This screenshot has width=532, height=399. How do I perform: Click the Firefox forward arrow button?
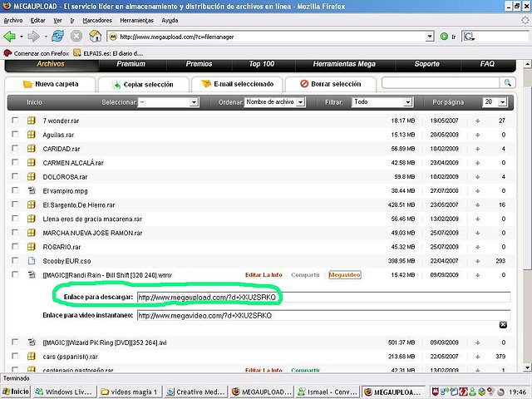point(33,37)
